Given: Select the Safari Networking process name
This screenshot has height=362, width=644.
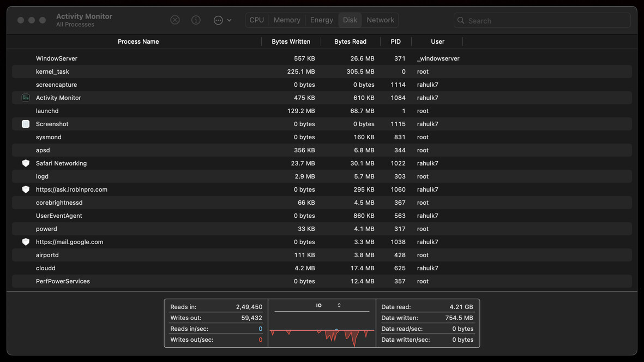Looking at the screenshot, I should [61, 163].
